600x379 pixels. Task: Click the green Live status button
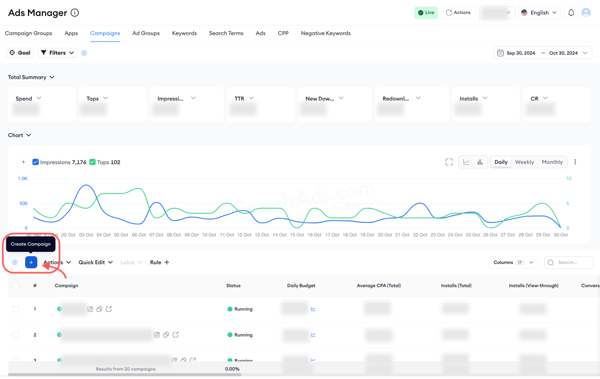426,13
